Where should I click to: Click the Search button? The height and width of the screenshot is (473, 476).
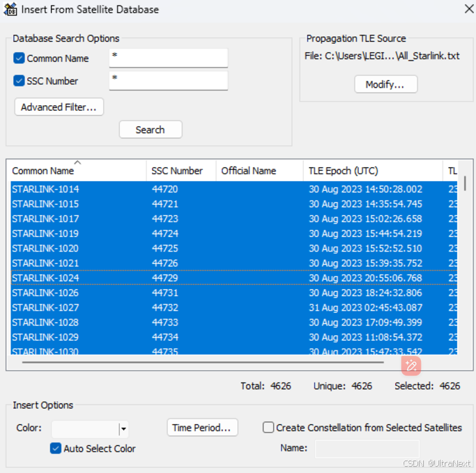151,130
